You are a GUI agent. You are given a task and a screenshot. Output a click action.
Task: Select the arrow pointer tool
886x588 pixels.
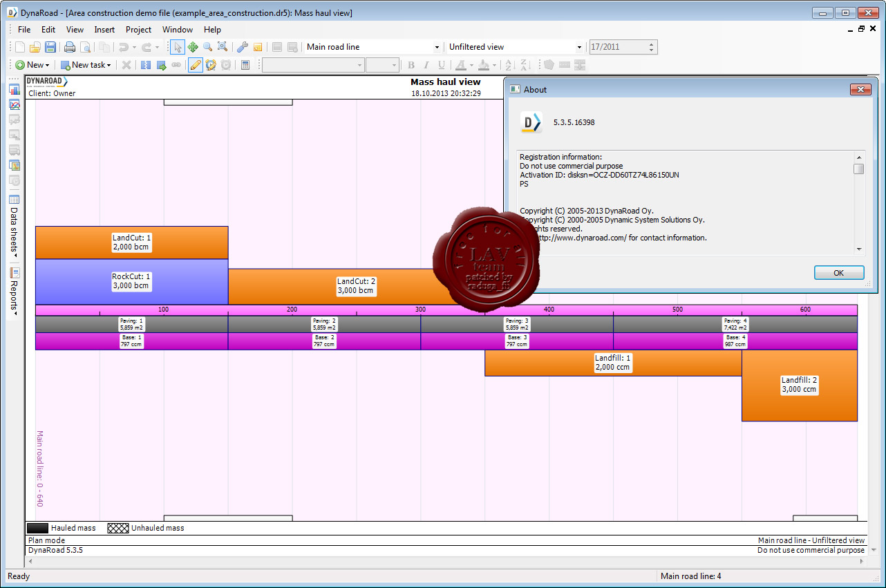(x=178, y=47)
